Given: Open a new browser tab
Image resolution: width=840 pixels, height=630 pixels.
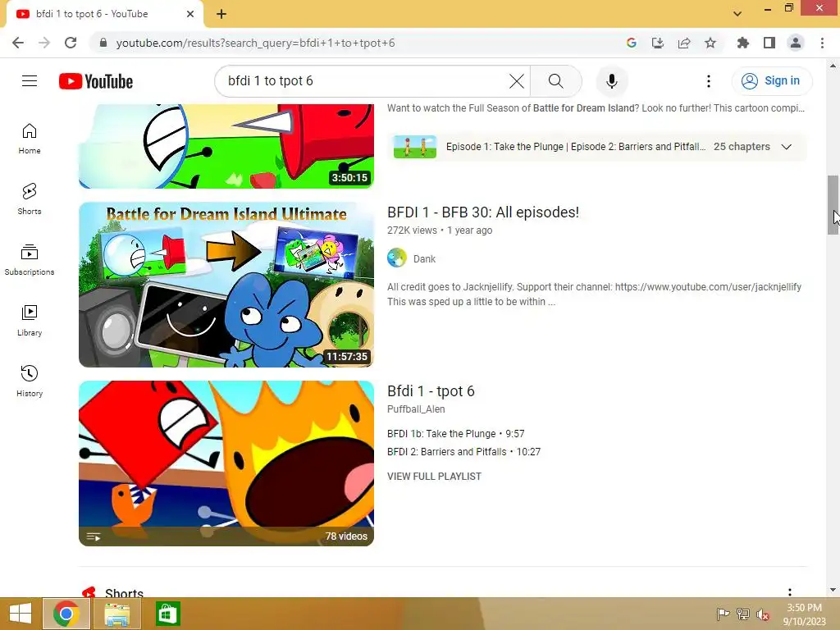Looking at the screenshot, I should (x=221, y=14).
